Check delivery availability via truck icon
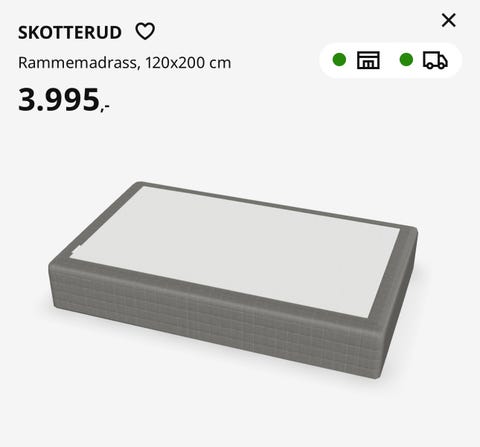Screen dimensions: 480x447 (x=435, y=60)
